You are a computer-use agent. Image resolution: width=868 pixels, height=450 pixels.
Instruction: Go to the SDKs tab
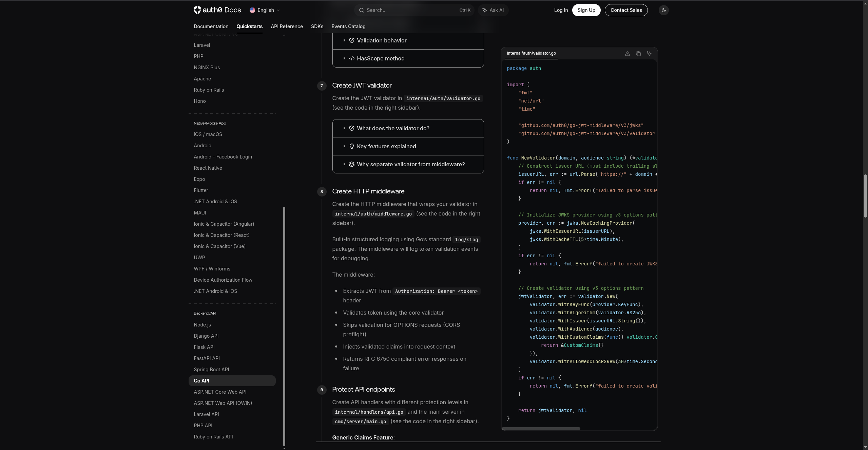[x=317, y=26]
